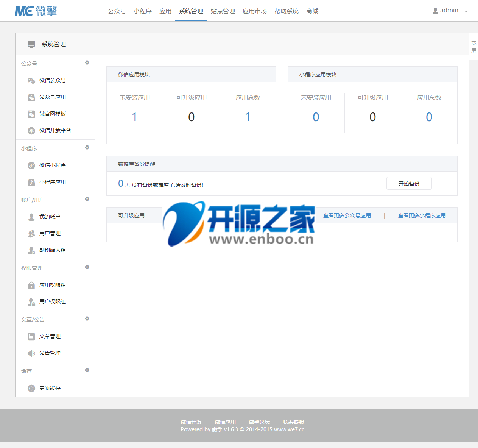478x448 pixels.
Task: Go to the 应用 top navigation tab
Action: [165, 11]
